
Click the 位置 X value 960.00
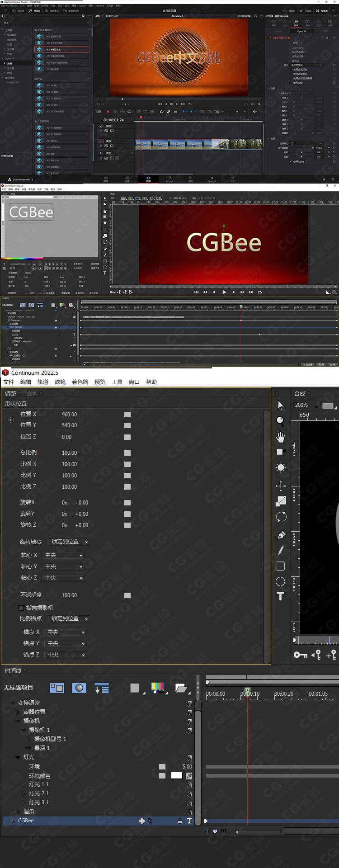click(69, 415)
